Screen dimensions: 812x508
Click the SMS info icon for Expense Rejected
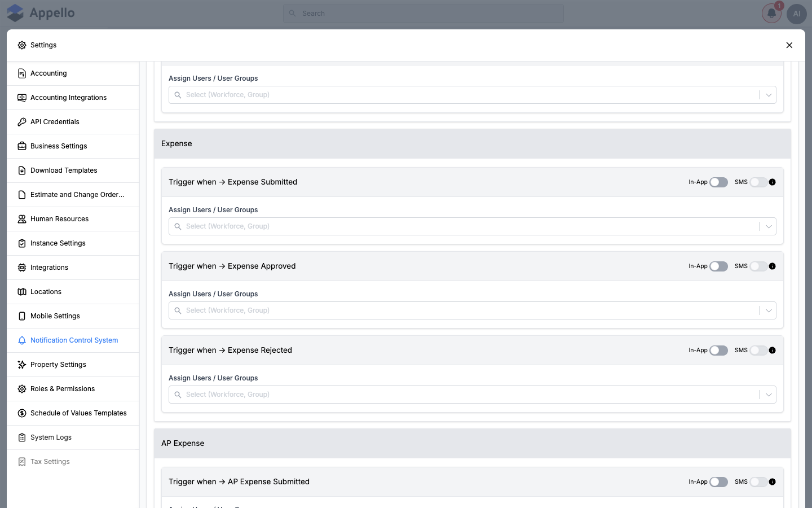tap(773, 351)
